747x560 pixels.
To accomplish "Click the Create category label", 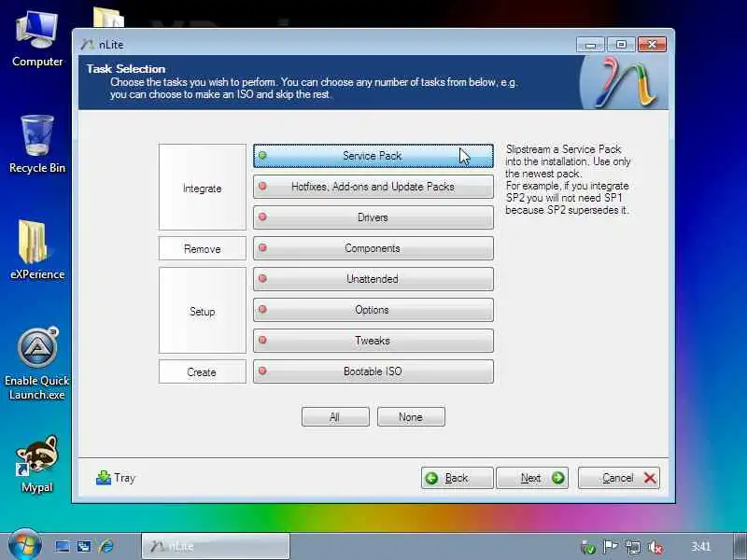I will (202, 371).
